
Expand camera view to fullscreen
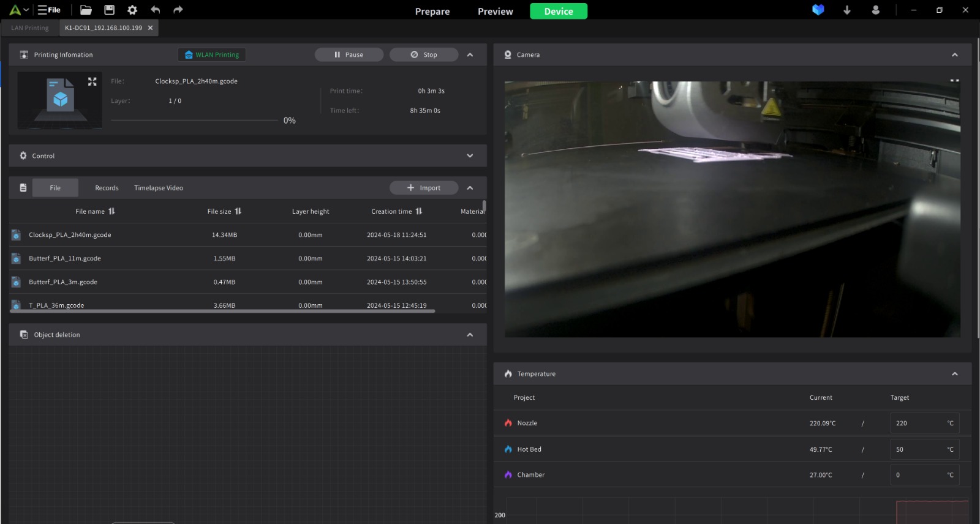(954, 80)
